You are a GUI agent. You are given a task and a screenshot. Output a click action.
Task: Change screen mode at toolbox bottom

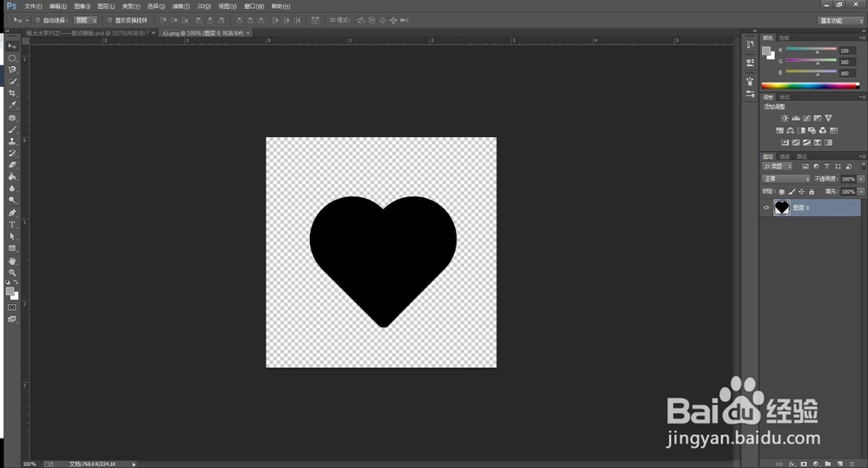tap(12, 319)
